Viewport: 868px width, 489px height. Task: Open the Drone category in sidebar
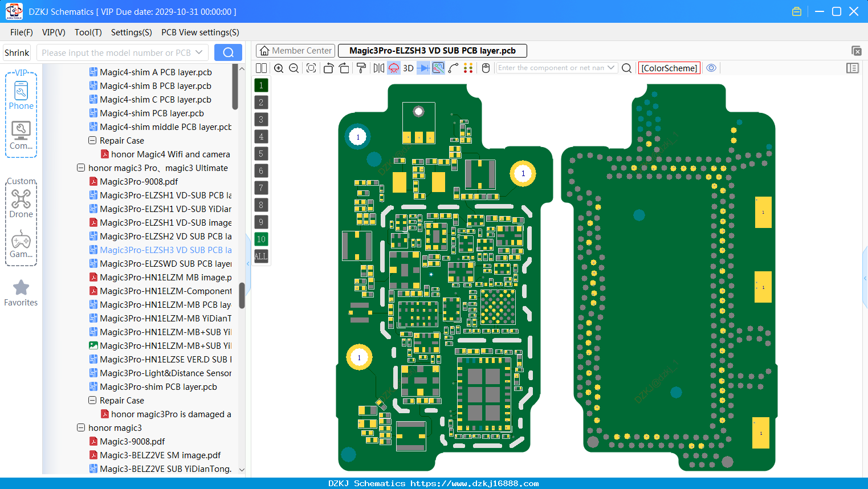(21, 203)
